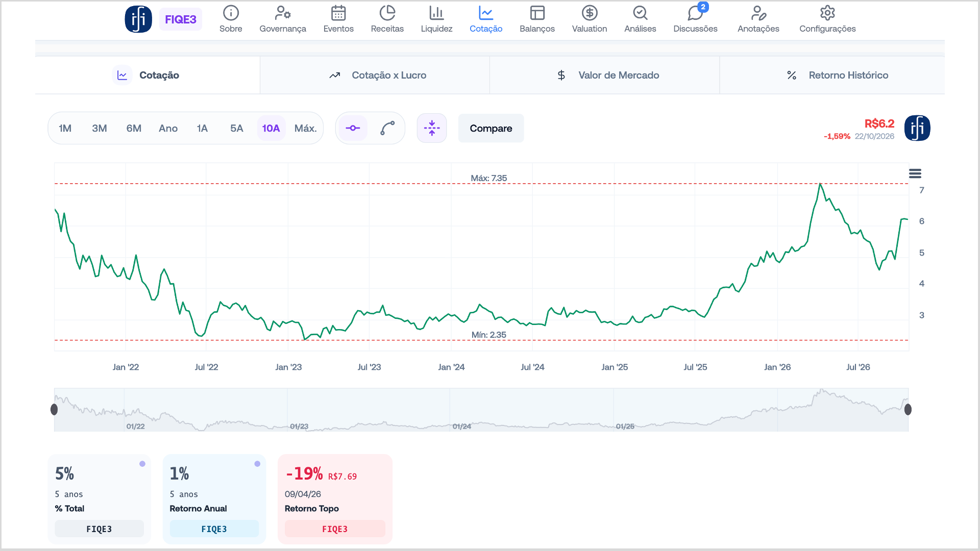Open the Valuation section
Image resolution: width=980 pixels, height=551 pixels.
point(590,19)
